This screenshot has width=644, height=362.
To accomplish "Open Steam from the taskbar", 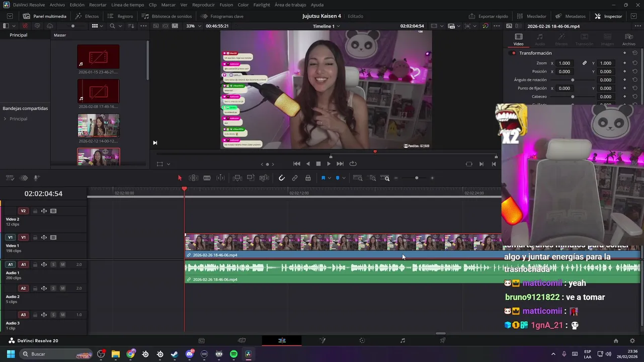I will pyautogui.click(x=174, y=354).
